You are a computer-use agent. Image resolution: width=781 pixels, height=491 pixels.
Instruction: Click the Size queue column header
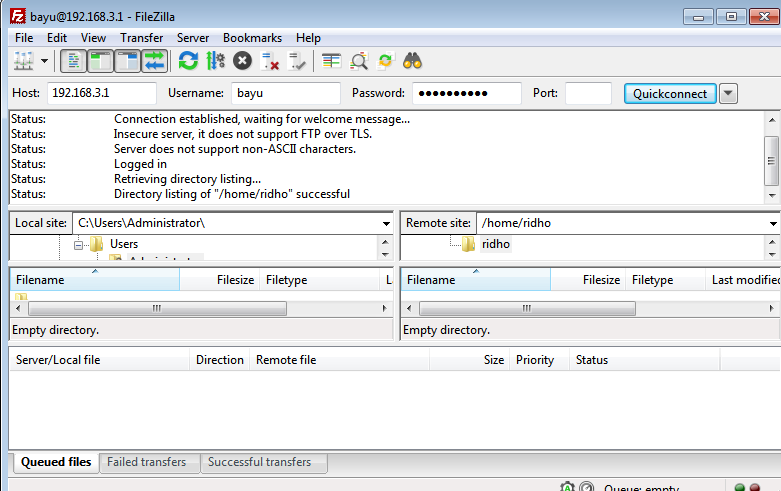(469, 360)
